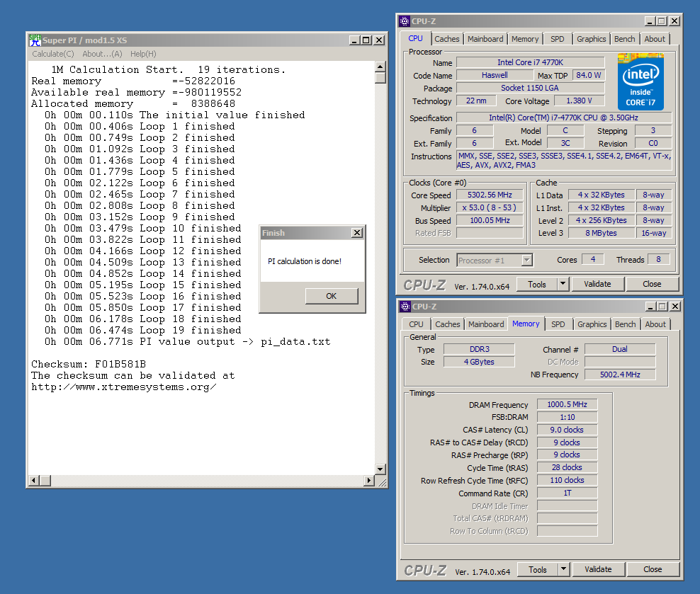This screenshot has width=700, height=594.
Task: Switch to Bench tab in top CPU-Z window
Action: 625,39
